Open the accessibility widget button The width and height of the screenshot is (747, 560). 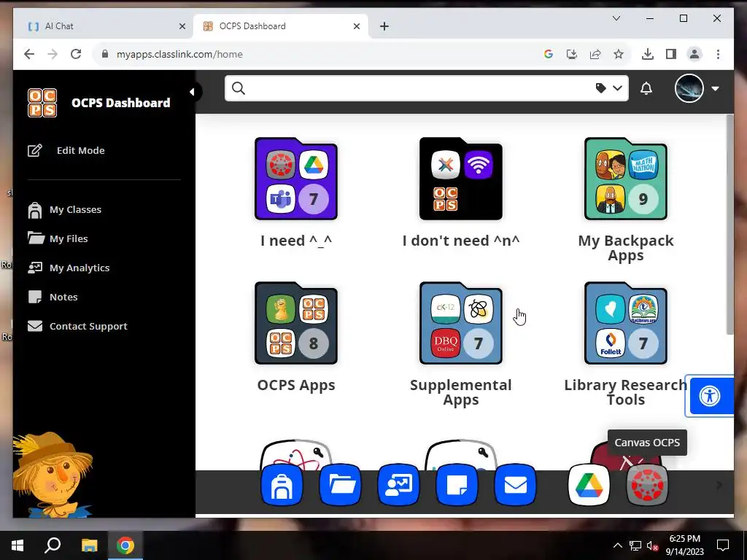click(x=709, y=396)
